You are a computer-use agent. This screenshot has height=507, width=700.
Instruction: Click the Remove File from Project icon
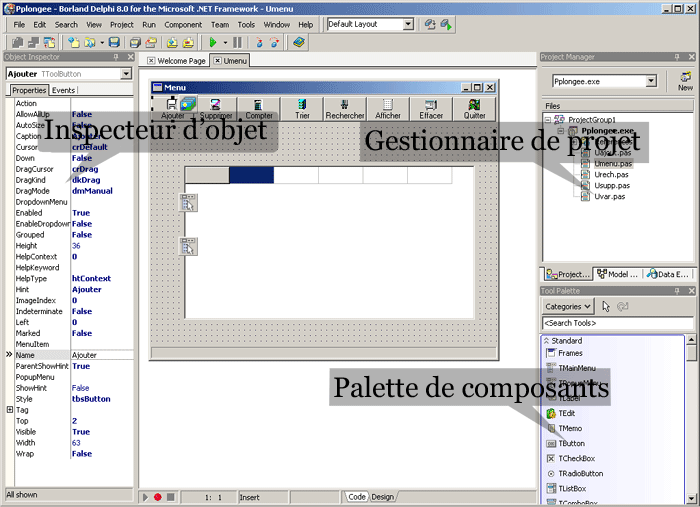point(188,42)
